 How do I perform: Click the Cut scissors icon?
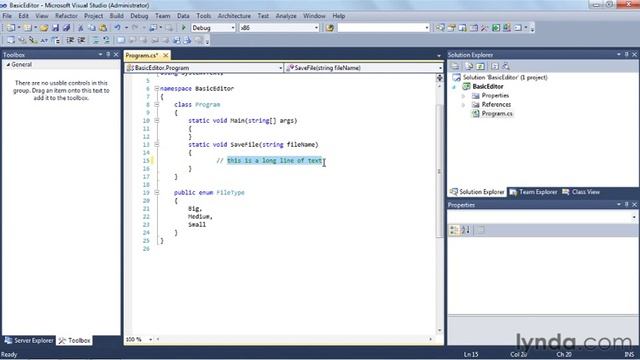[80, 28]
